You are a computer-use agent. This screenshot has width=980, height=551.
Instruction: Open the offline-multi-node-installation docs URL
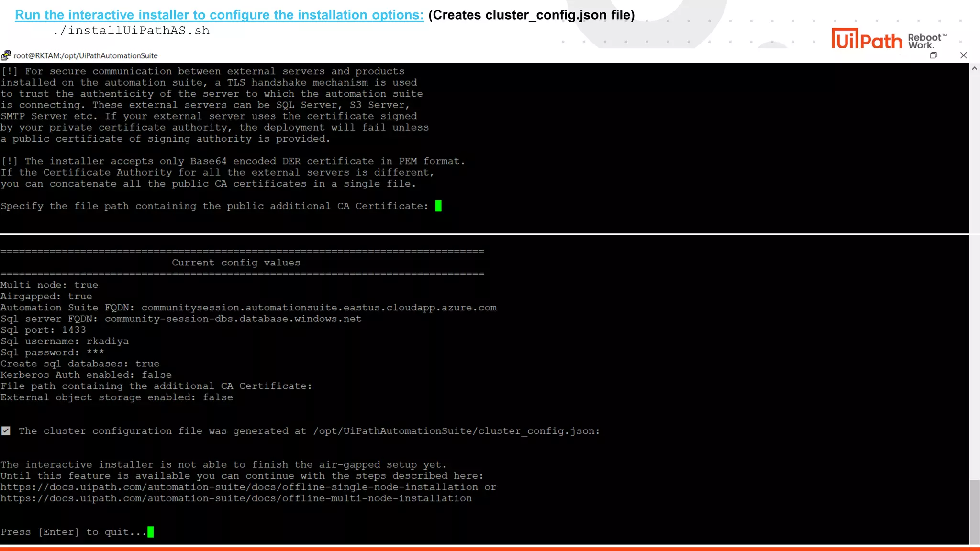tap(236, 498)
